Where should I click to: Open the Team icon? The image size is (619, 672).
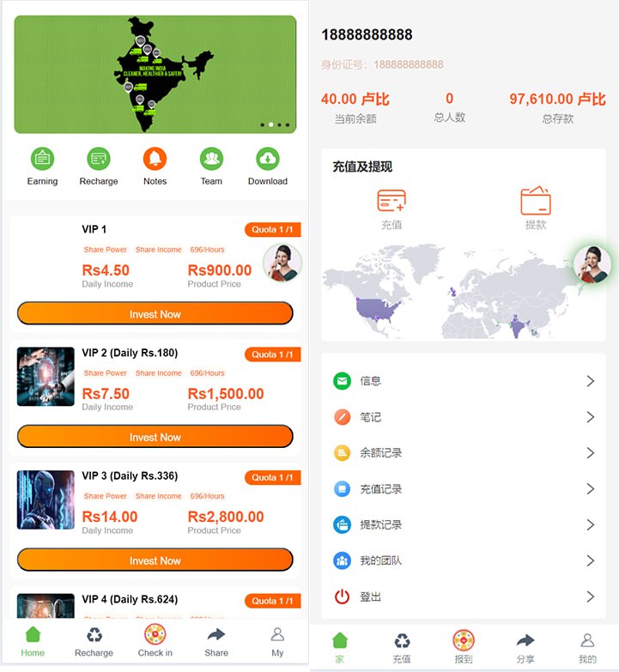tap(211, 159)
